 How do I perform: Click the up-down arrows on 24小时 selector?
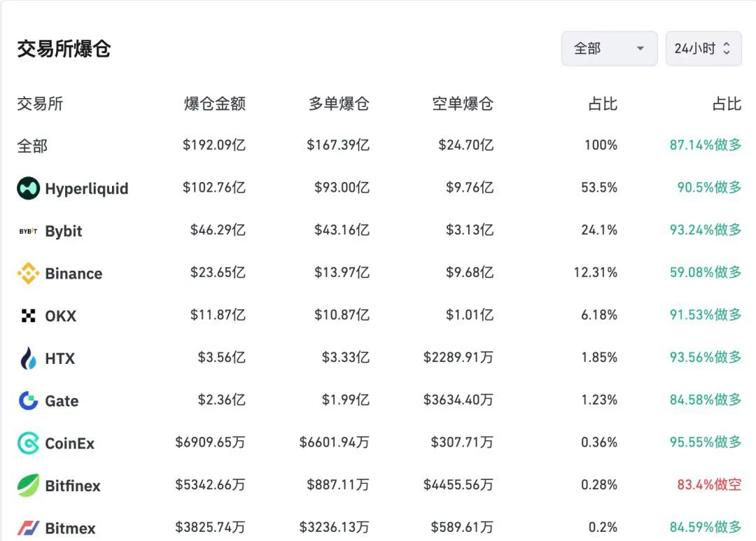coord(727,48)
